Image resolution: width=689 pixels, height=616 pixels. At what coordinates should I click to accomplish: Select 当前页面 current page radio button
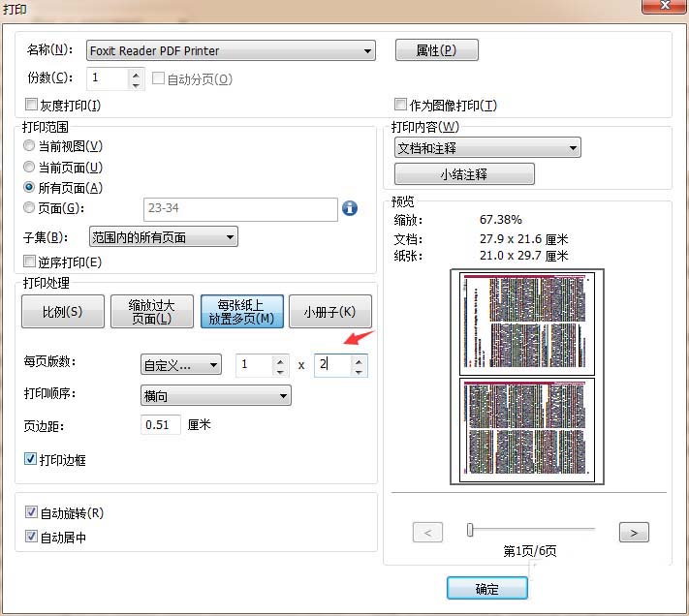29,167
